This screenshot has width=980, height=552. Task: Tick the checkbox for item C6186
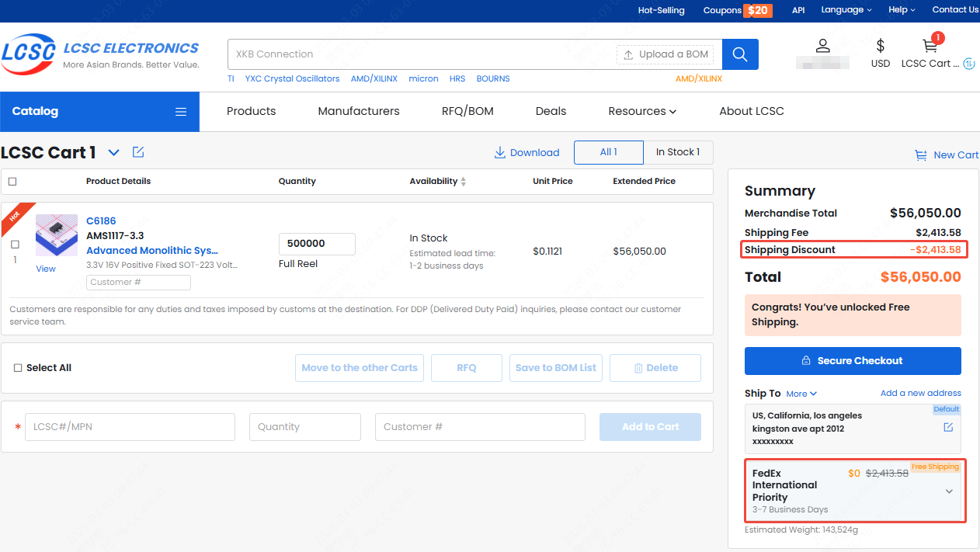[x=15, y=244]
